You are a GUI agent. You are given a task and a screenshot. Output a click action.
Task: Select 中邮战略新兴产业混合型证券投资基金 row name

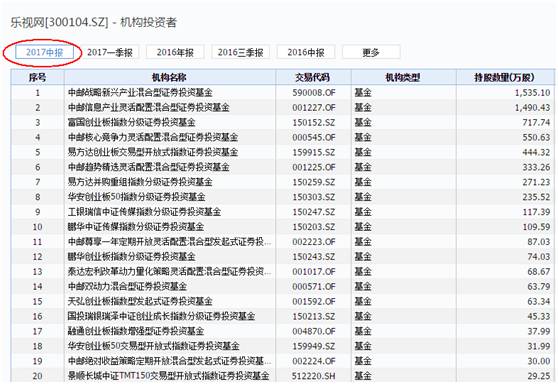click(140, 93)
